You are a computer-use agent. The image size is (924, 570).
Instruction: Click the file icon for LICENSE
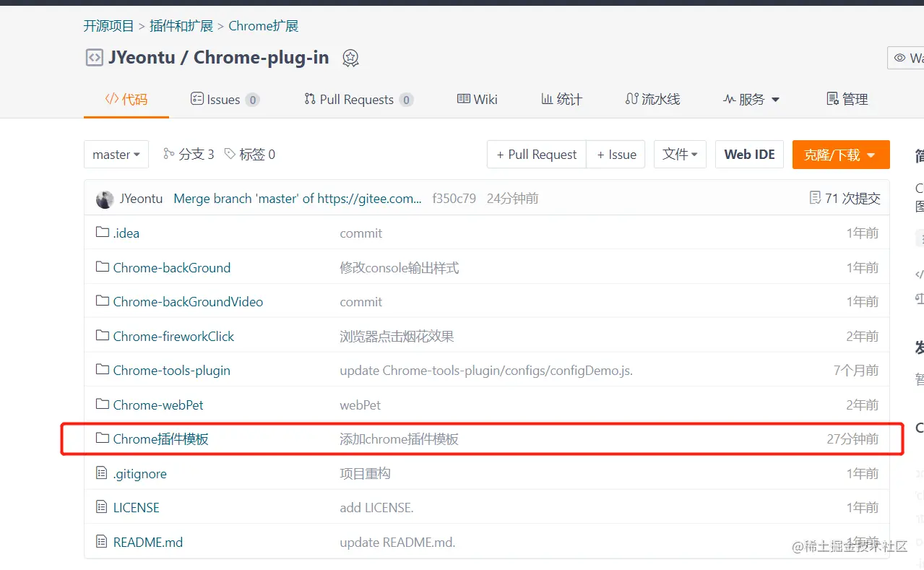point(102,507)
